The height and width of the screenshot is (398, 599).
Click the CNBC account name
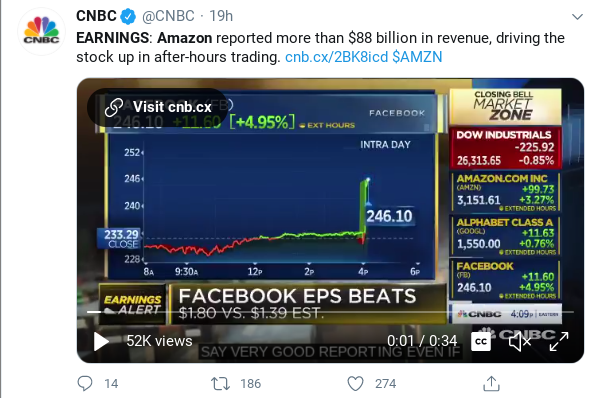pyautogui.click(x=96, y=16)
